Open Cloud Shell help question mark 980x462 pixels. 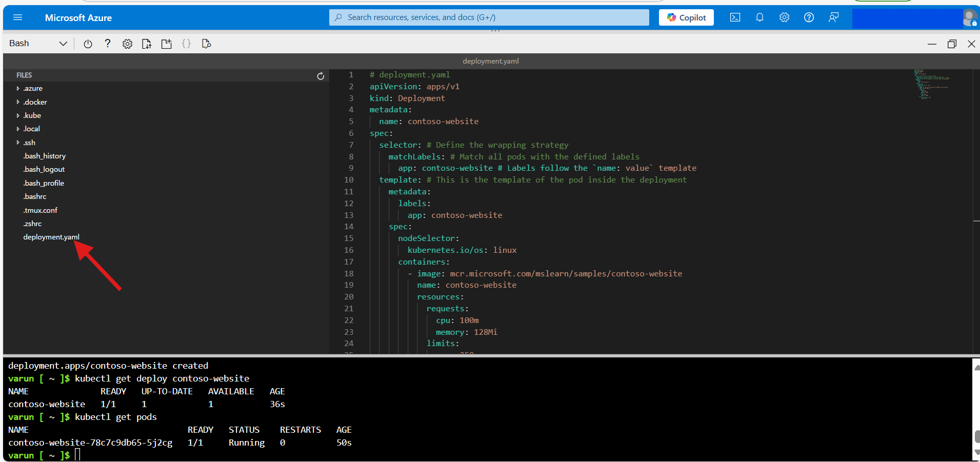click(x=107, y=44)
